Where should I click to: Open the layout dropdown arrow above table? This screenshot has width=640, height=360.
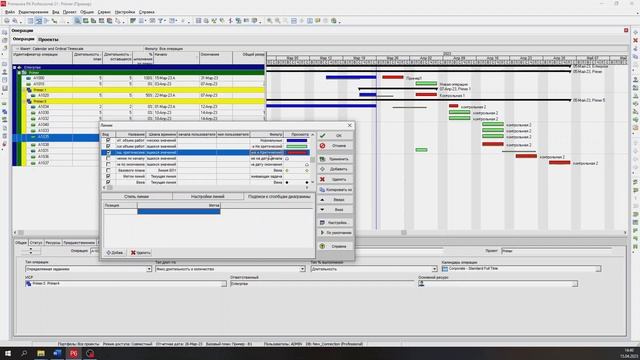point(17,49)
